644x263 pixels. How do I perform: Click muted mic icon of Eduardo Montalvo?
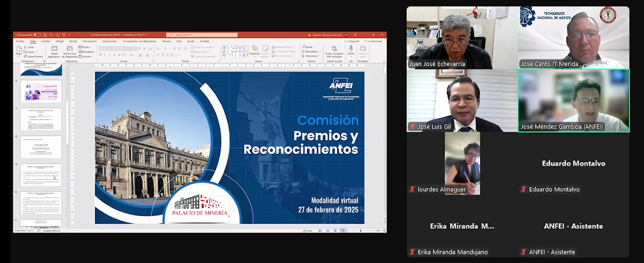(x=523, y=189)
